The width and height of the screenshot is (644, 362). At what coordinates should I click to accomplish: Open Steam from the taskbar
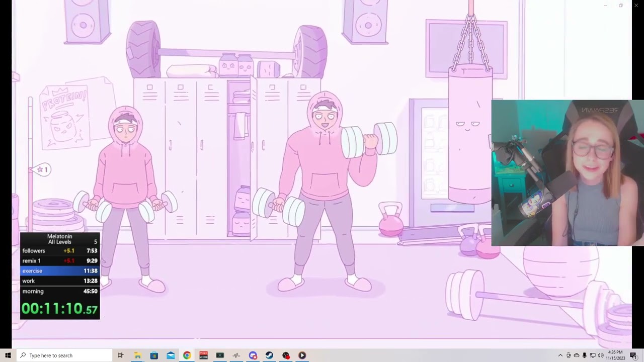pos(269,355)
